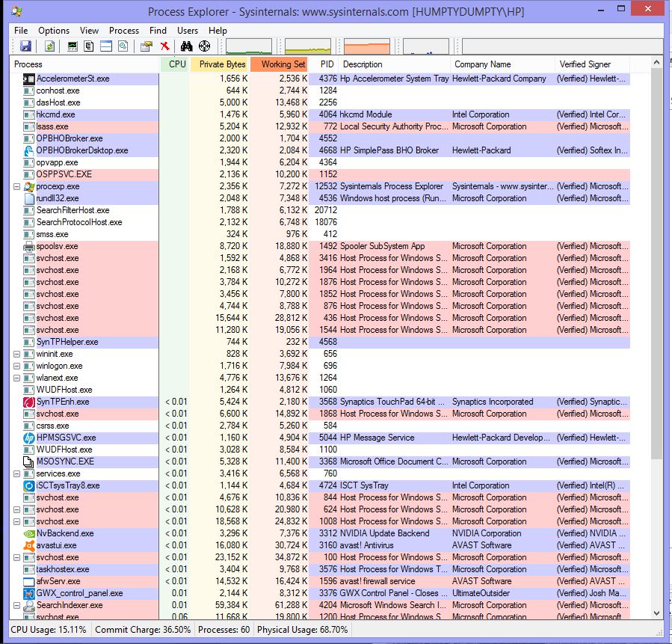Collapse the svchost.exe node with PID 1008
The height and width of the screenshot is (644, 672).
pos(16,522)
